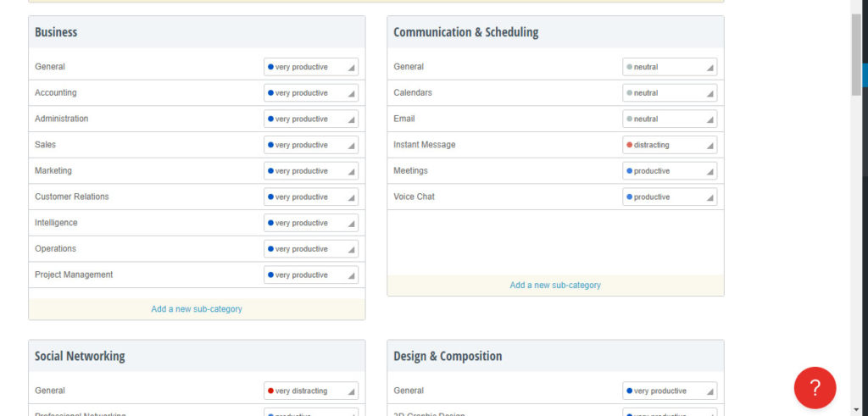Add a new sub-category under Business
868x416 pixels.
coord(197,309)
